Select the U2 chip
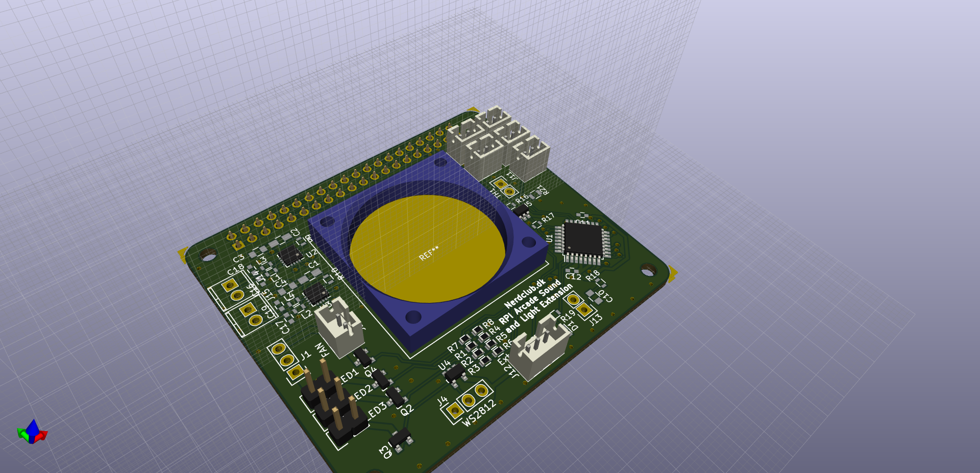The width and height of the screenshot is (980, 473). click(x=290, y=255)
